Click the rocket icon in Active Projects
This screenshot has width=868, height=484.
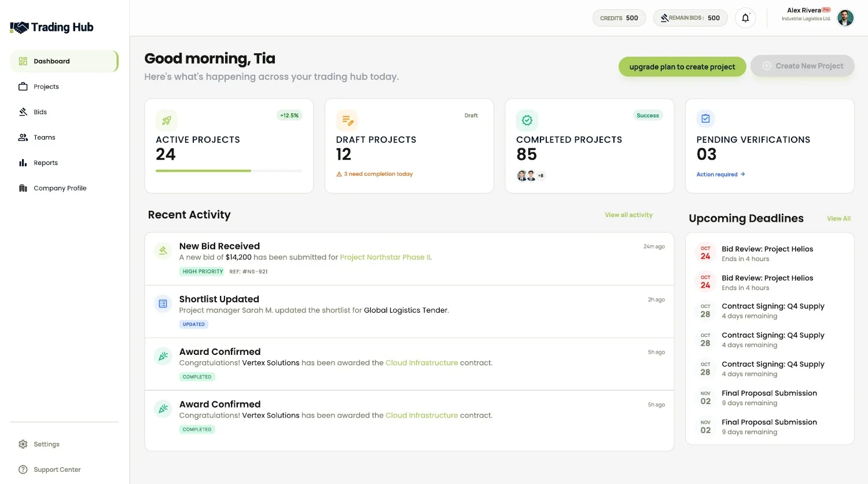tap(167, 120)
